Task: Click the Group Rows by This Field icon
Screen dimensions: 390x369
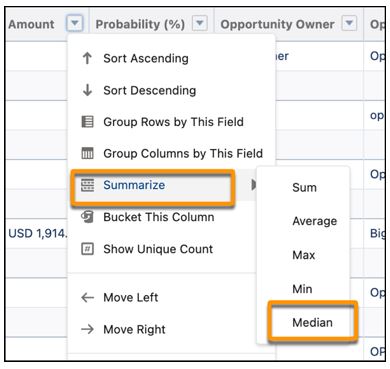Action: pyautogui.click(x=88, y=122)
